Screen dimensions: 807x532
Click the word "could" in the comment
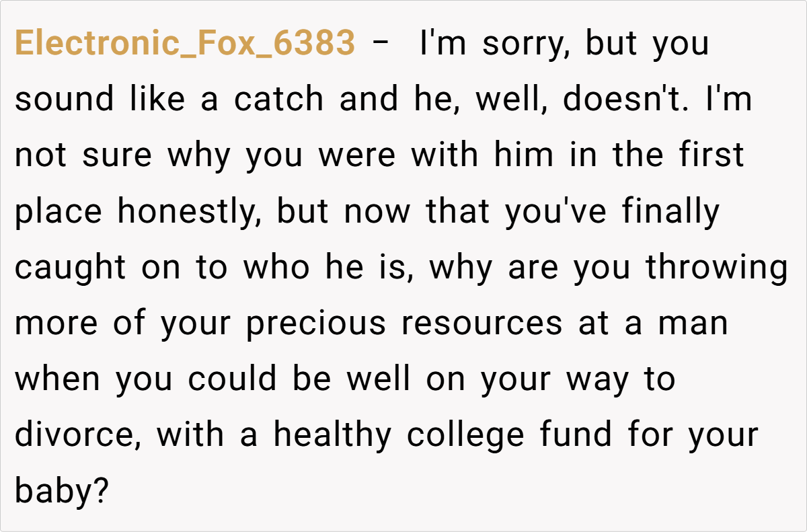click(233, 379)
